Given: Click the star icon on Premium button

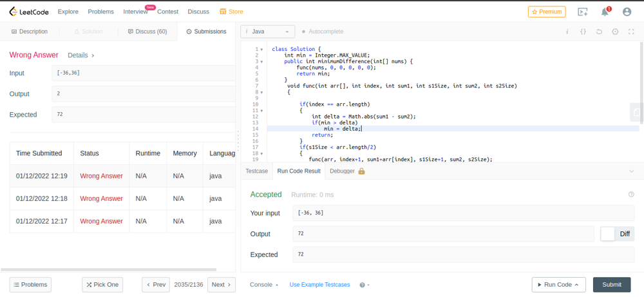Looking at the screenshot, I should pyautogui.click(x=535, y=12).
